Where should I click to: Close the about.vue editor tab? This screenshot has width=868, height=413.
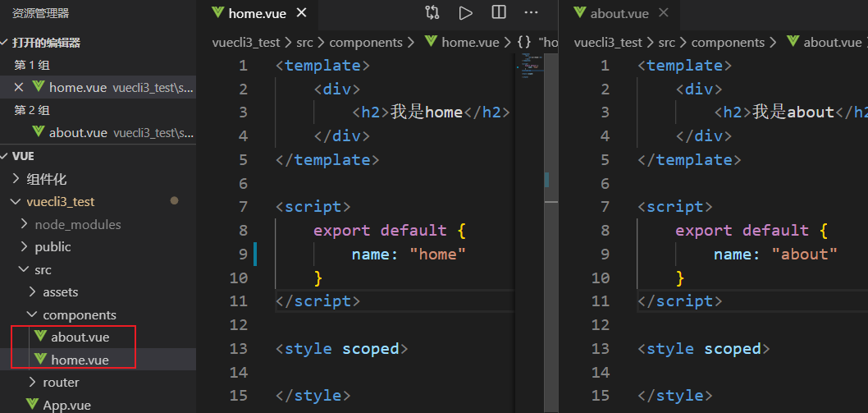[664, 13]
